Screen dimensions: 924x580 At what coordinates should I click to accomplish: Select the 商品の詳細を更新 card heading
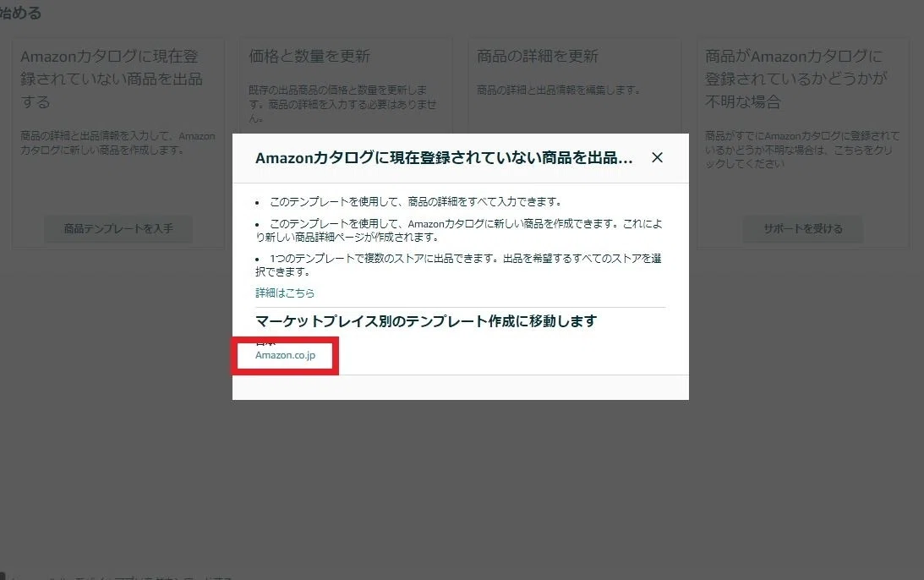point(538,56)
